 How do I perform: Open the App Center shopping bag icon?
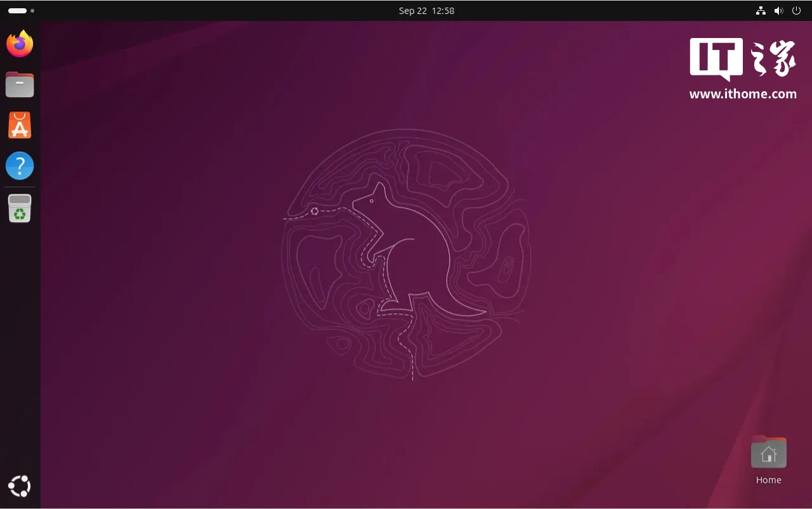pyautogui.click(x=20, y=126)
